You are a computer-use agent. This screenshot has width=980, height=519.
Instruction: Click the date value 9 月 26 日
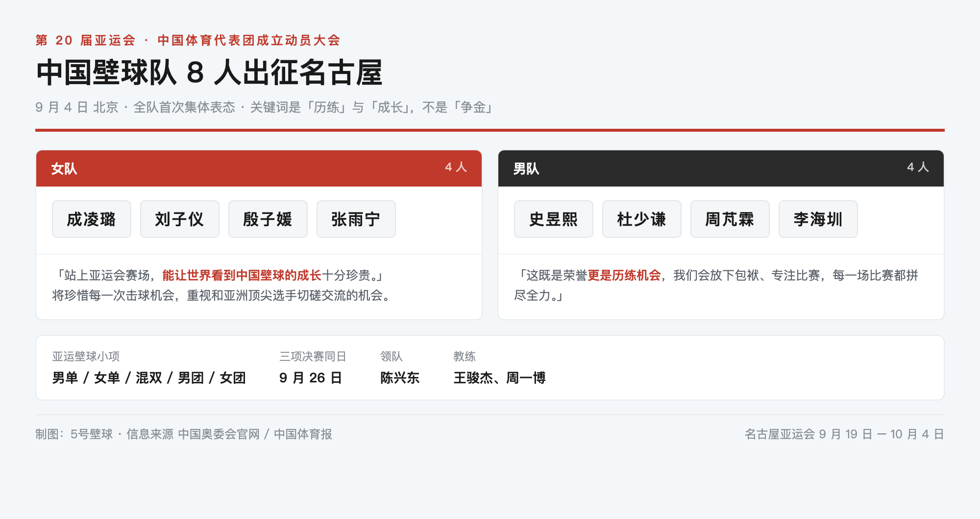[311, 377]
